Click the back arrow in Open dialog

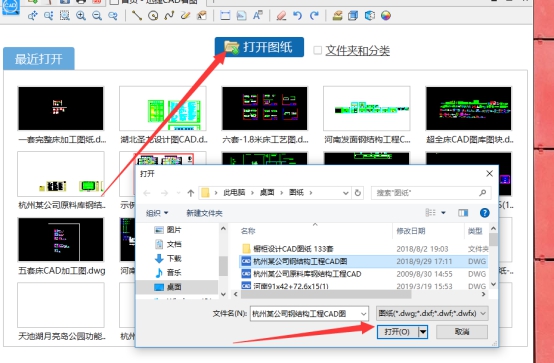147,193
